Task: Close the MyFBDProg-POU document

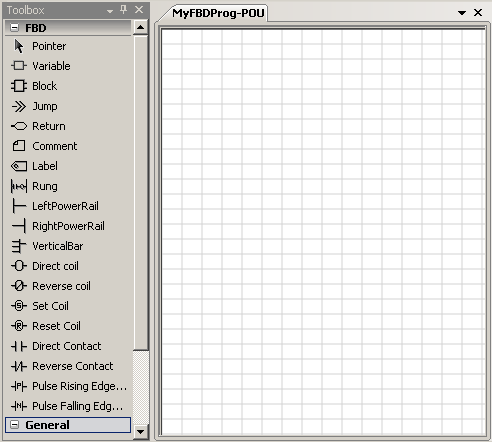Action: point(478,13)
